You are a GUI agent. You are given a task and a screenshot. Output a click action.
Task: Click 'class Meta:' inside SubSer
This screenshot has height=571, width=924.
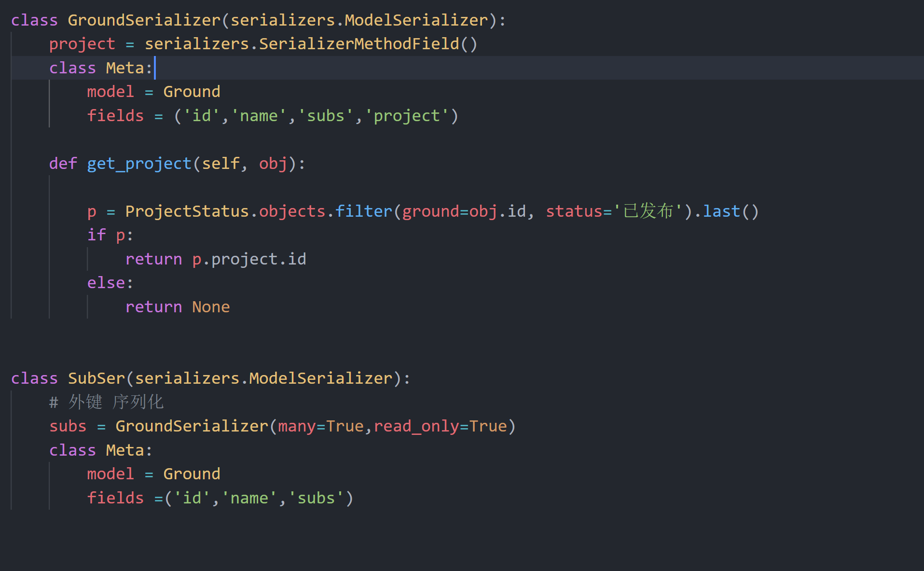pos(101,450)
